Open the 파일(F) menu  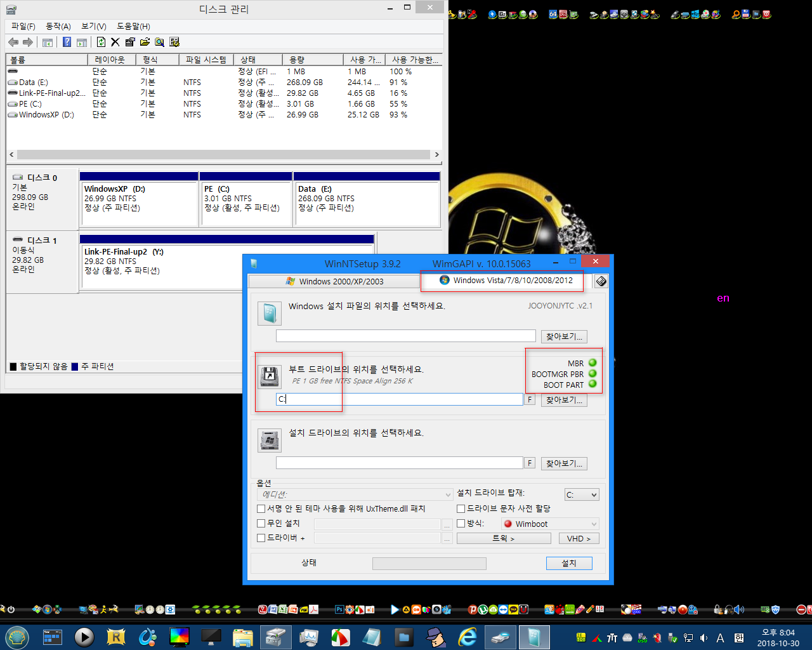click(x=23, y=26)
